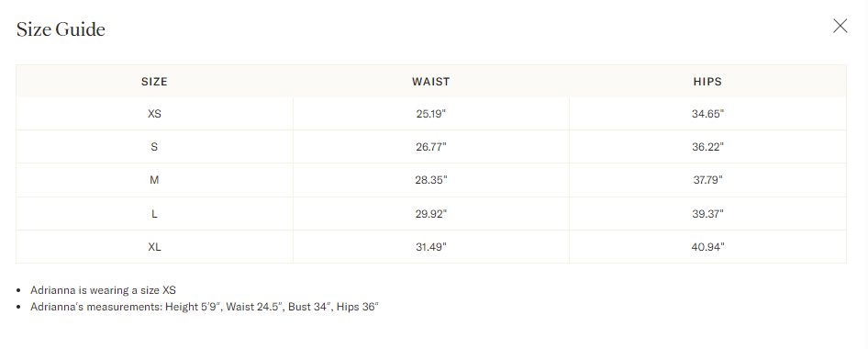The width and height of the screenshot is (868, 349).
Task: Select the L size cell
Action: [x=154, y=214]
